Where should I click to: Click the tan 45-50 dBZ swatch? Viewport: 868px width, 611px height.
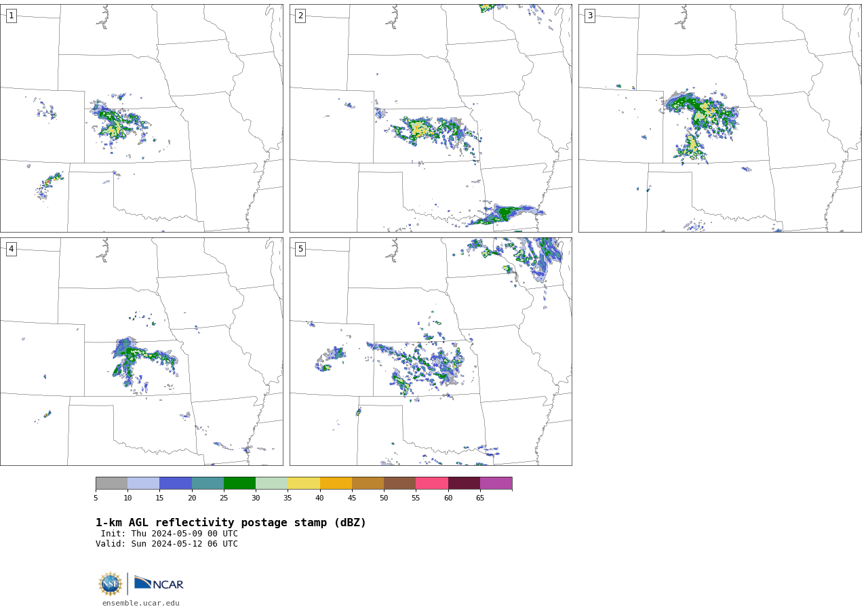click(368, 483)
